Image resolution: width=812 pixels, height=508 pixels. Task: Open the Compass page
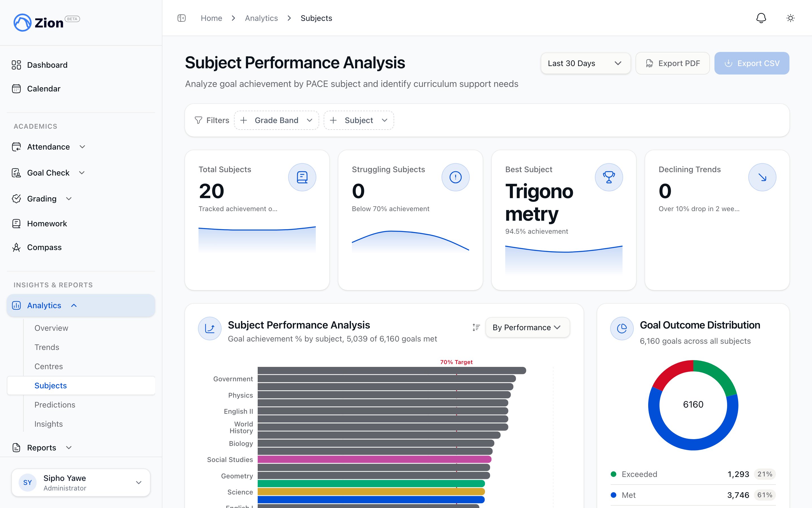click(81, 247)
